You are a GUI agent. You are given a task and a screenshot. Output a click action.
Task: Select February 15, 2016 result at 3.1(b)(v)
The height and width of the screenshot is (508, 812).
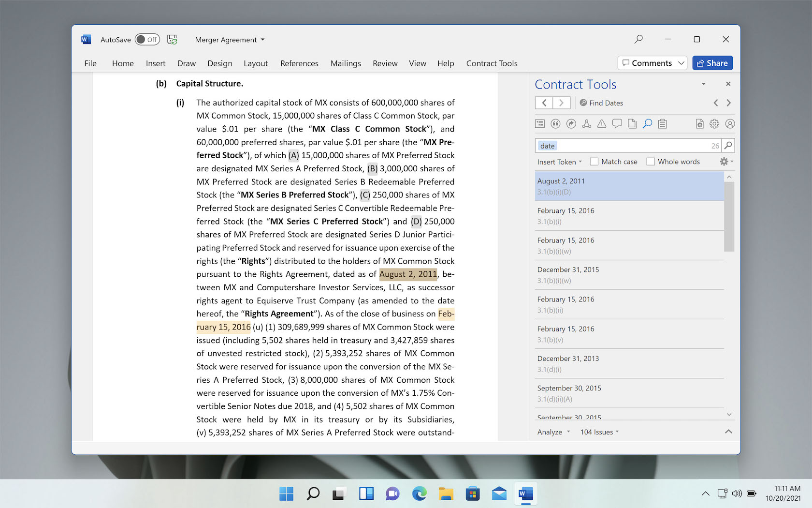[629, 334]
